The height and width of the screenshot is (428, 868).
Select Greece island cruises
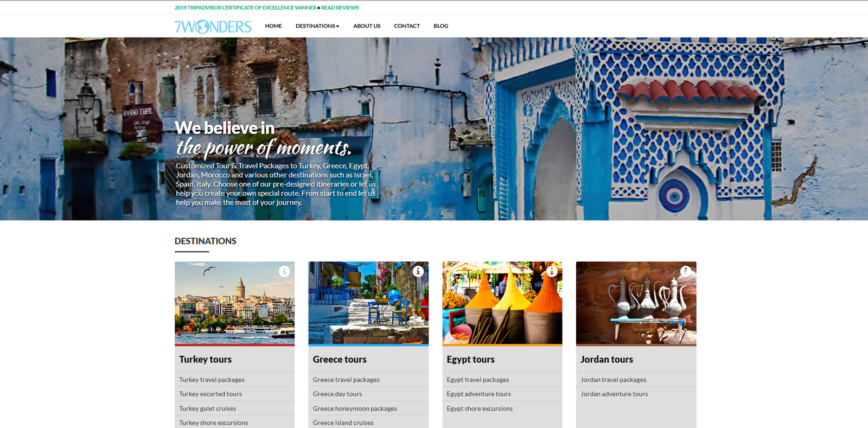pos(343,423)
